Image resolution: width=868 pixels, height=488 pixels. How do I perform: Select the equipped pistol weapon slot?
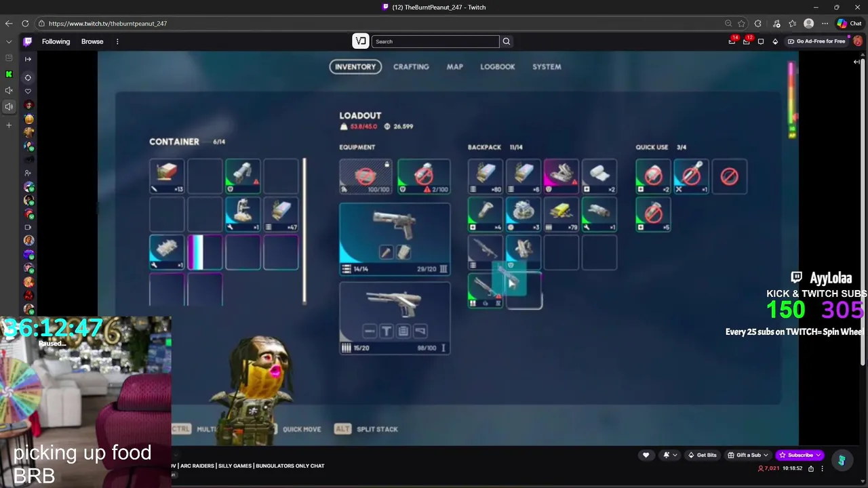[395, 239]
